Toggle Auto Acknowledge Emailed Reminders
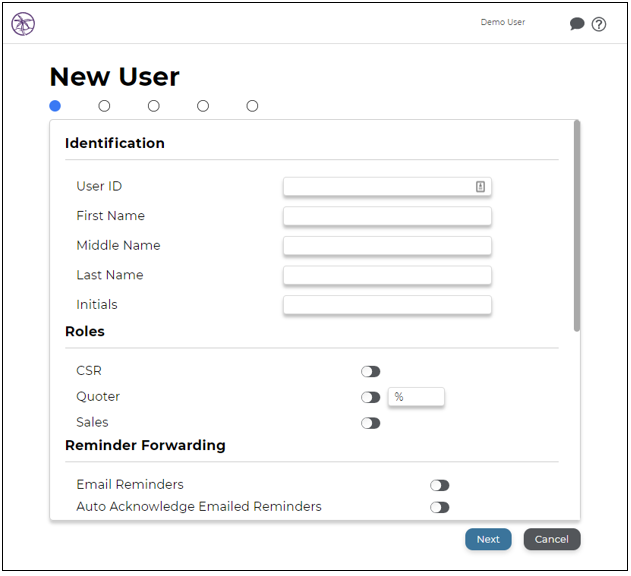The image size is (631, 576). 439,507
